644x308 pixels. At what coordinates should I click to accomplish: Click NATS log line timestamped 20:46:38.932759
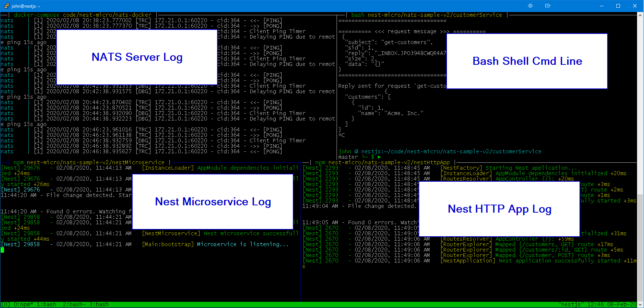[153, 141]
